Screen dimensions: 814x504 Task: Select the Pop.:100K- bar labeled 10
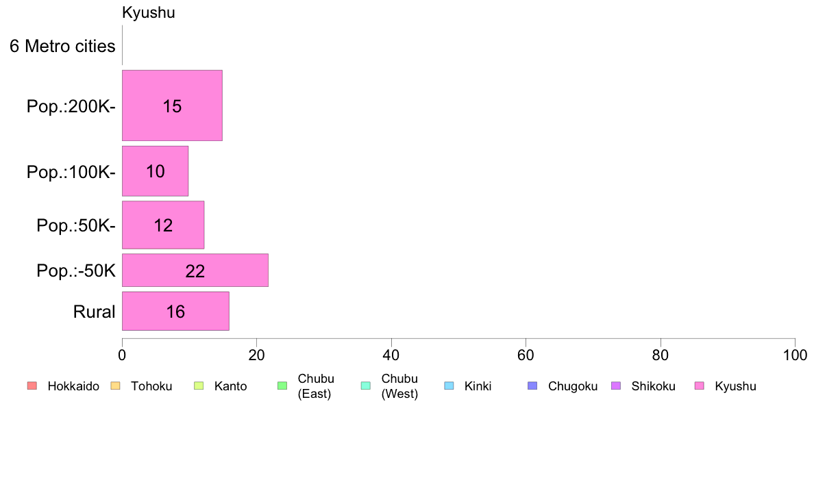pos(156,171)
